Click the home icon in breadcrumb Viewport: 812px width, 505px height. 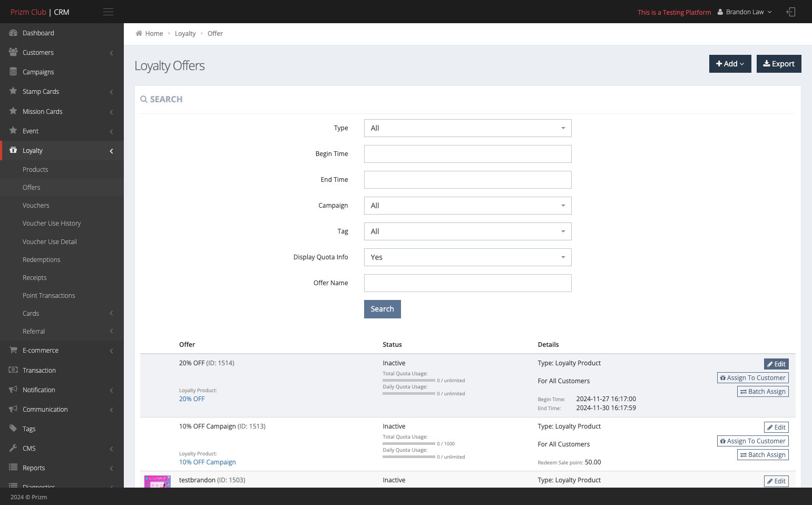click(139, 33)
